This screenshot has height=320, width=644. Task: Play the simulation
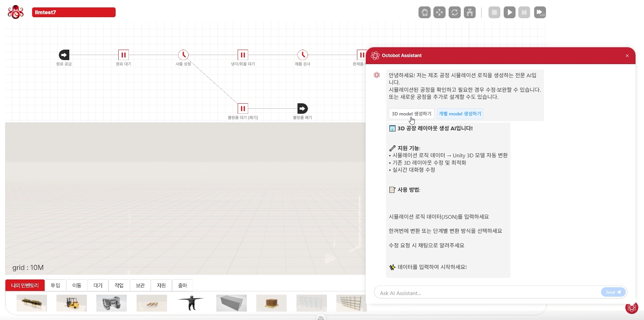tap(509, 12)
